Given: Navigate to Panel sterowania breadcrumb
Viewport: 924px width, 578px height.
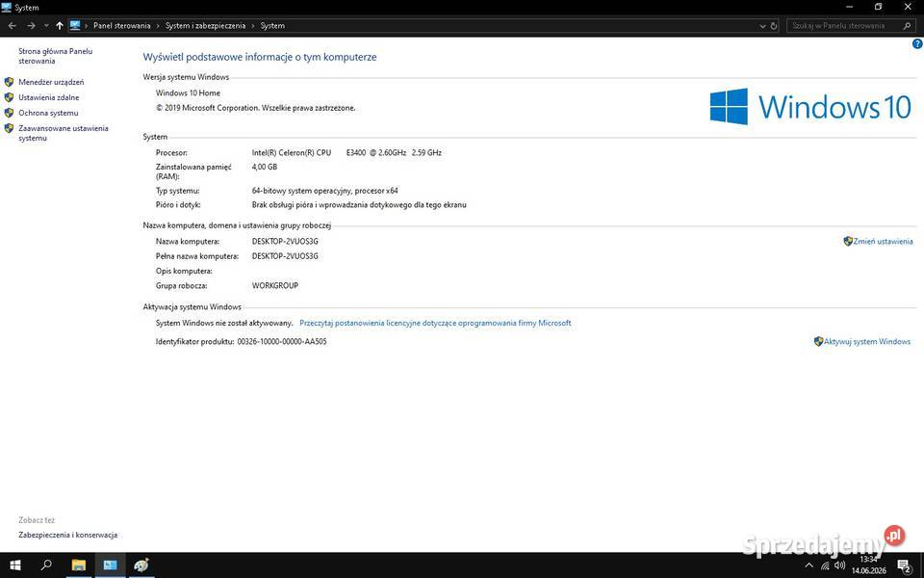Looking at the screenshot, I should 122,26.
